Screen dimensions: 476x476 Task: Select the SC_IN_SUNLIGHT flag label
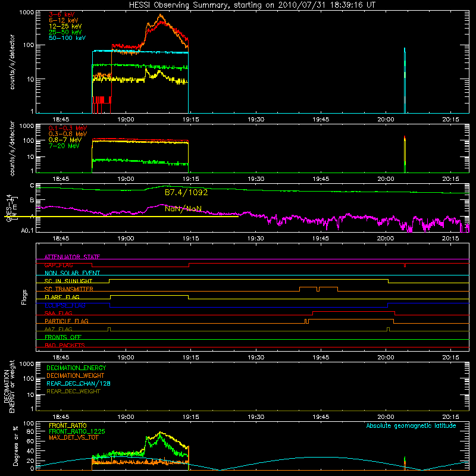(68, 281)
